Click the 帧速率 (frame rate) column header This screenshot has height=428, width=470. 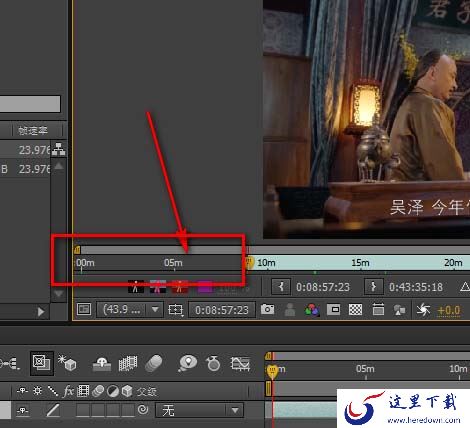click(33, 130)
